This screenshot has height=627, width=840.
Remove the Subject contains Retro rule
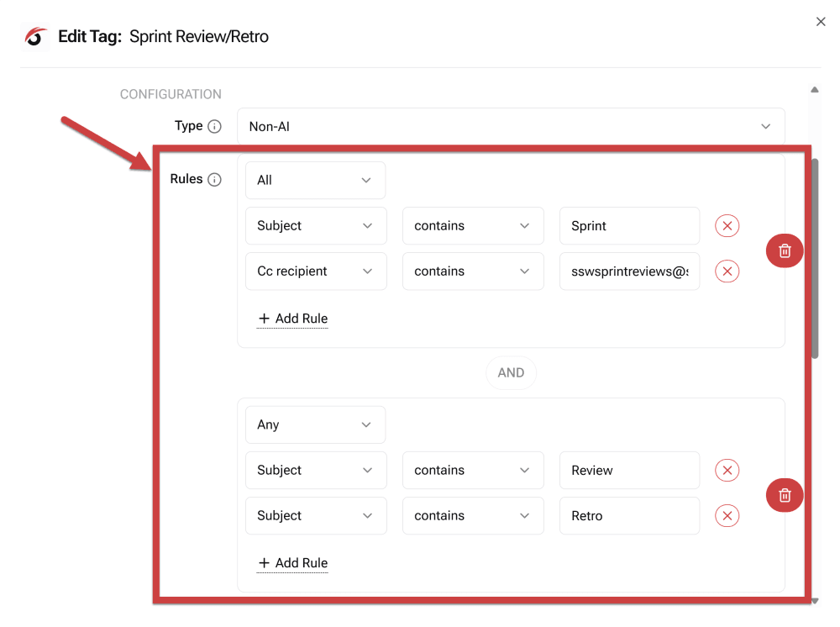coord(727,516)
